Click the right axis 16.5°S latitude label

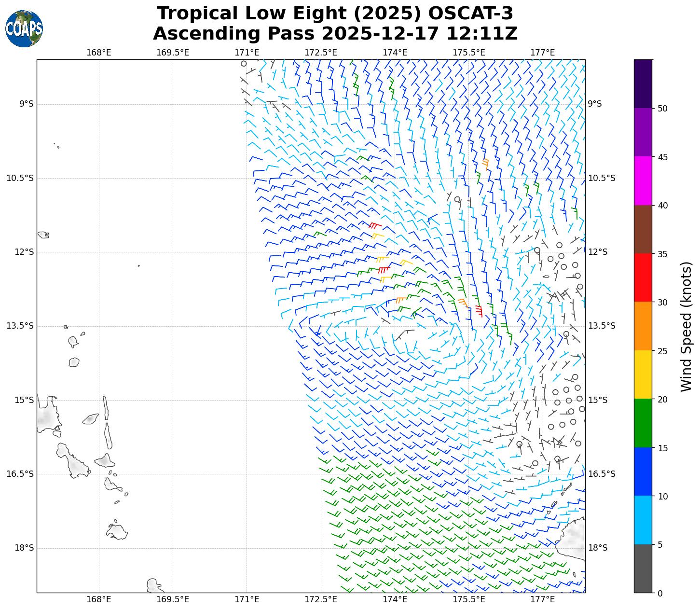[x=601, y=474]
